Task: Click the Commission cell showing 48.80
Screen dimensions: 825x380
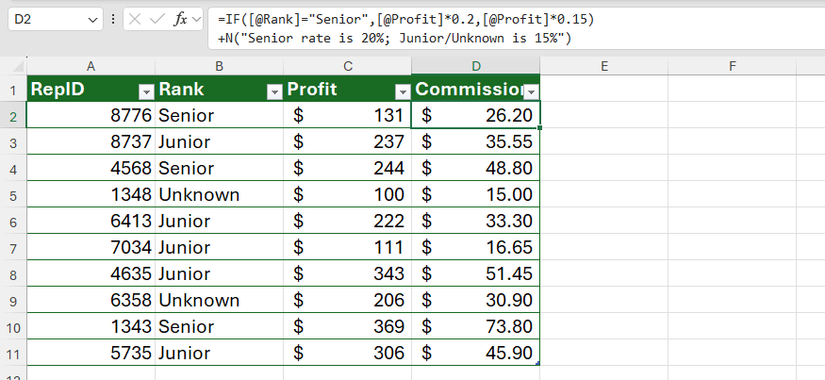Action: [476, 168]
